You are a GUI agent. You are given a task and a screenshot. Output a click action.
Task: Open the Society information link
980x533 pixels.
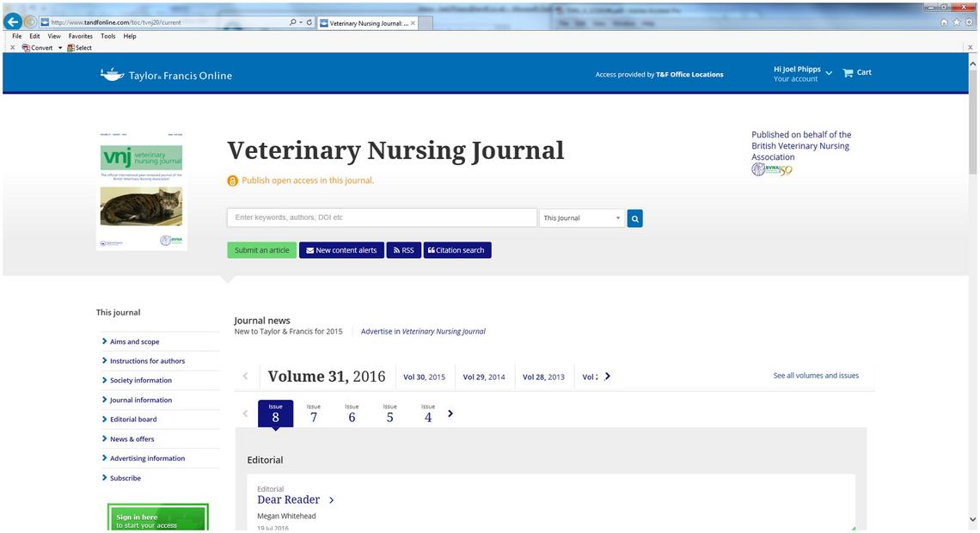141,381
